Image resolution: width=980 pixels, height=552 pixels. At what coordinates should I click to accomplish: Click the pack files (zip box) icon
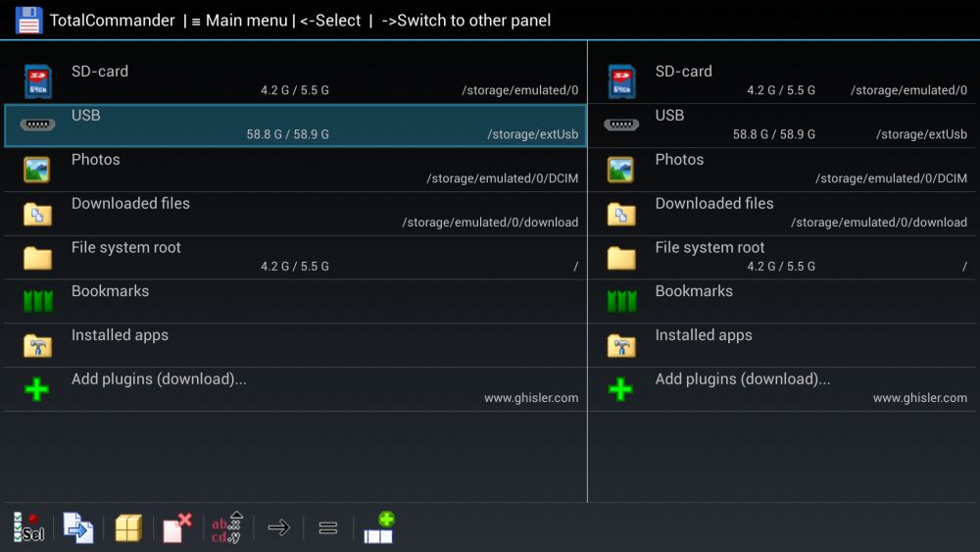[x=128, y=527]
